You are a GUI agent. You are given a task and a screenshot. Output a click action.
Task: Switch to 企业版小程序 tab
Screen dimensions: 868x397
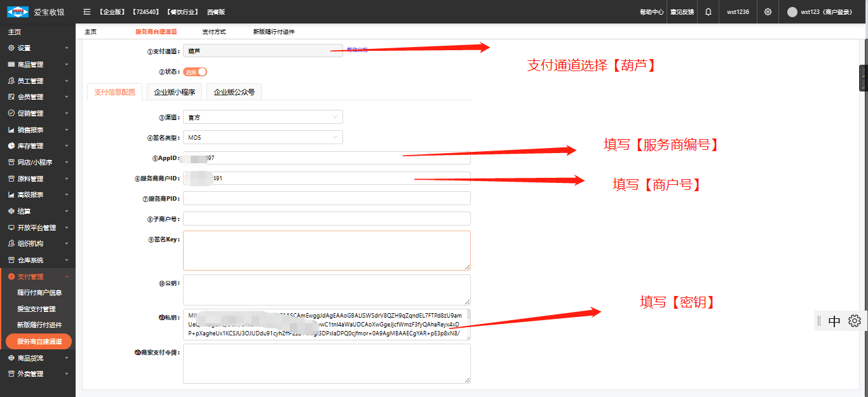pyautogui.click(x=175, y=92)
